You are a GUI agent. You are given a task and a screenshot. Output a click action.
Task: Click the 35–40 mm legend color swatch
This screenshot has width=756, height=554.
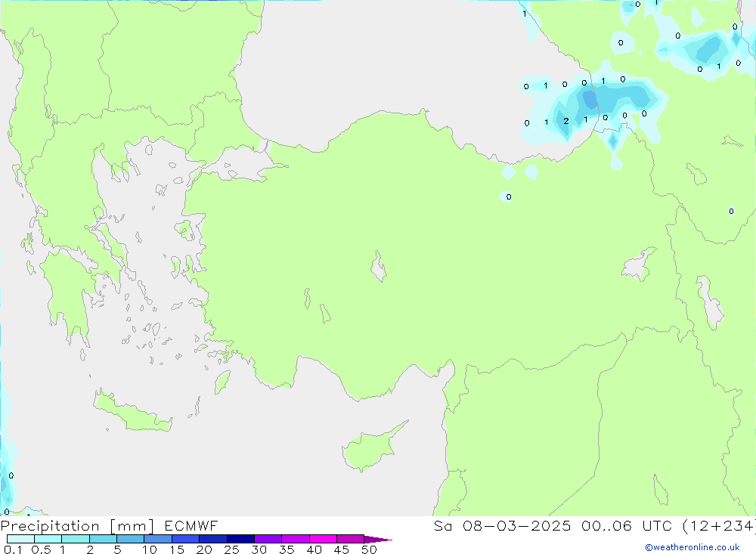296,539
